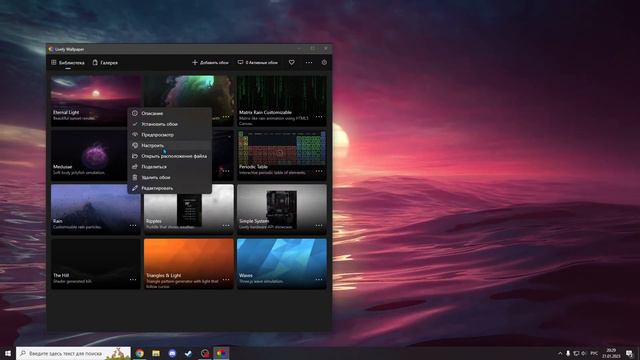
Task: Select the Triangles & Light thumbnail
Action: [x=189, y=264]
